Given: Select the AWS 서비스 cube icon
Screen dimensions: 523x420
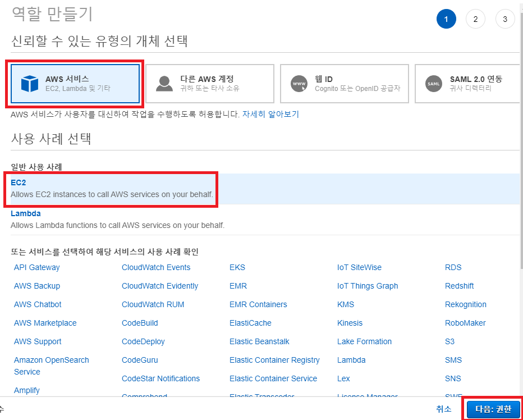Looking at the screenshot, I should tap(30, 84).
